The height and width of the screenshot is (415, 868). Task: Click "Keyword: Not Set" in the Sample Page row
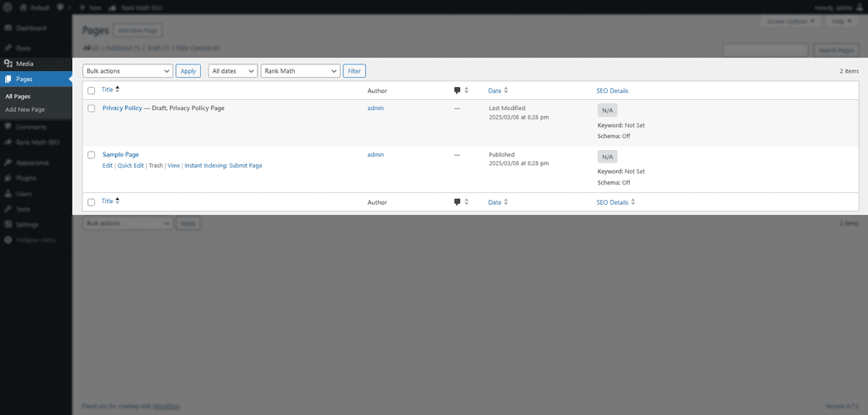coord(621,172)
